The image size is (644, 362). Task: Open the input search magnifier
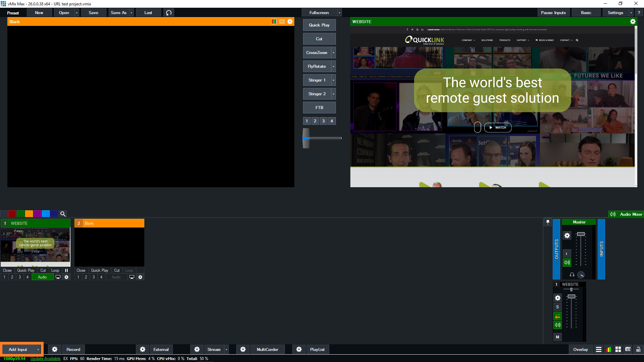(x=63, y=214)
